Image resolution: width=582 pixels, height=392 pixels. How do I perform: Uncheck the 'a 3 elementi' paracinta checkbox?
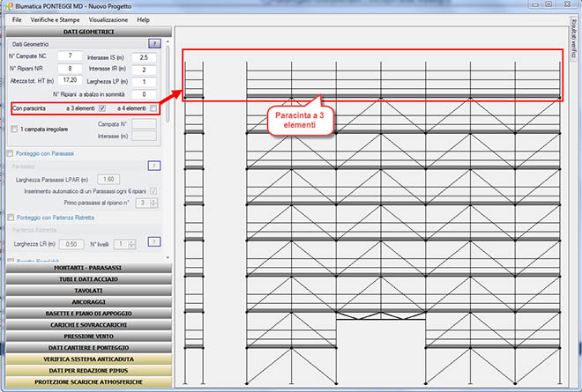[x=101, y=108]
